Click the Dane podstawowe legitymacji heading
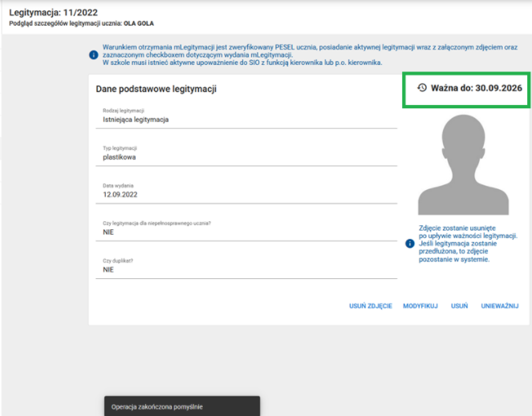This screenshot has height=416, width=532. point(156,89)
